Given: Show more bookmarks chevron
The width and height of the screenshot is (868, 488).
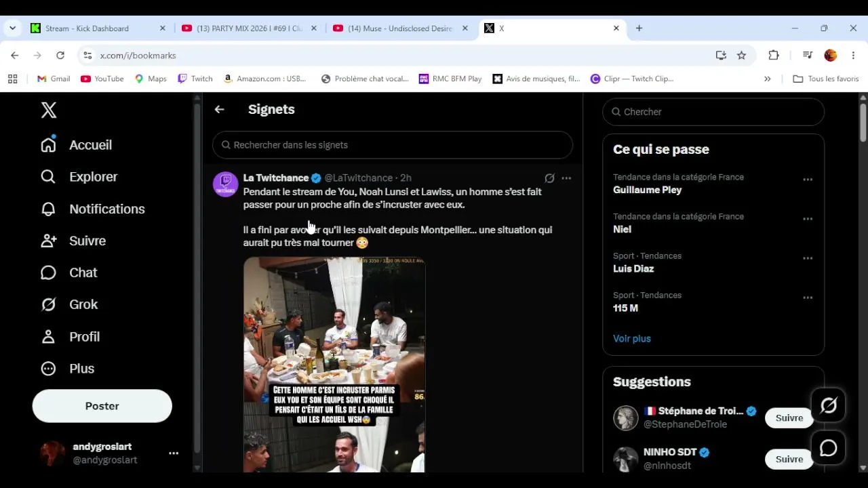Looking at the screenshot, I should tap(768, 79).
